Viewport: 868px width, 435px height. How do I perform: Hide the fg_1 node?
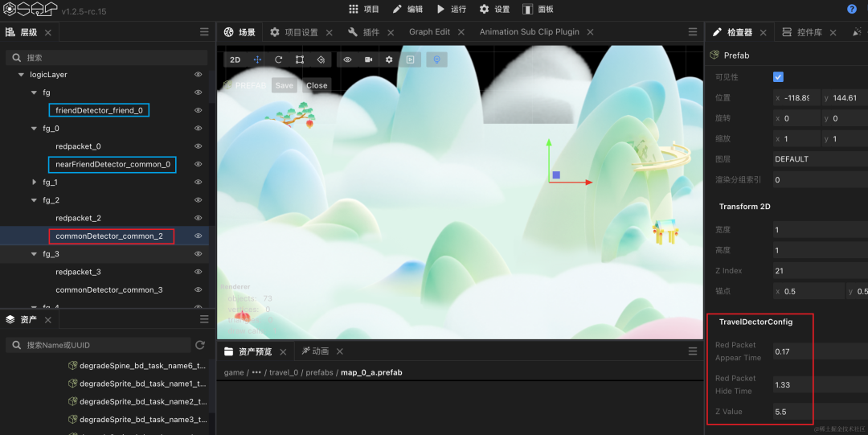[x=199, y=182]
